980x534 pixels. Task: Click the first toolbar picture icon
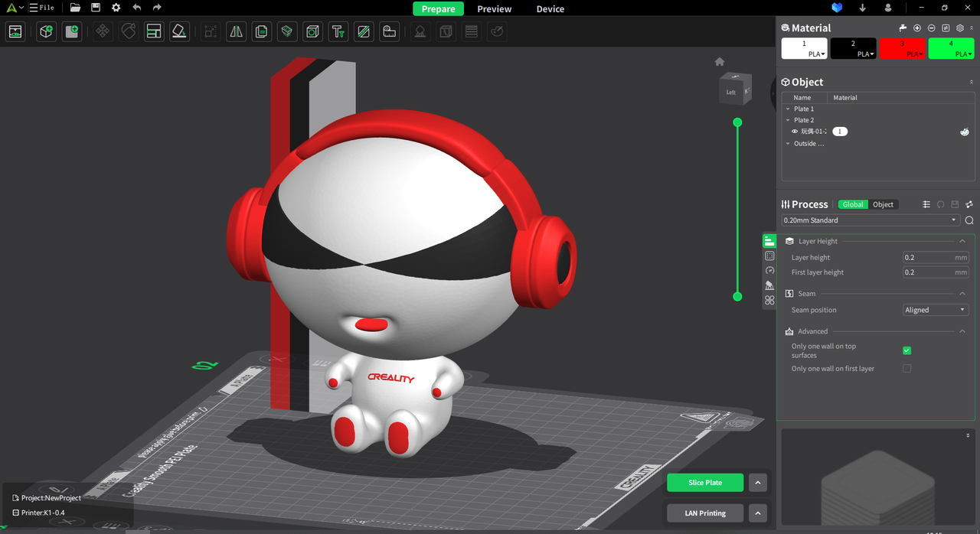[x=15, y=32]
